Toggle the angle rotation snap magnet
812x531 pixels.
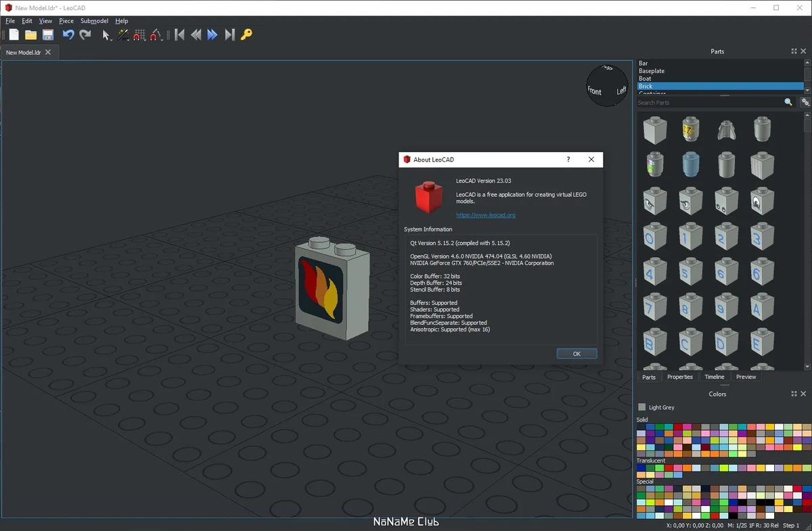(x=156, y=34)
